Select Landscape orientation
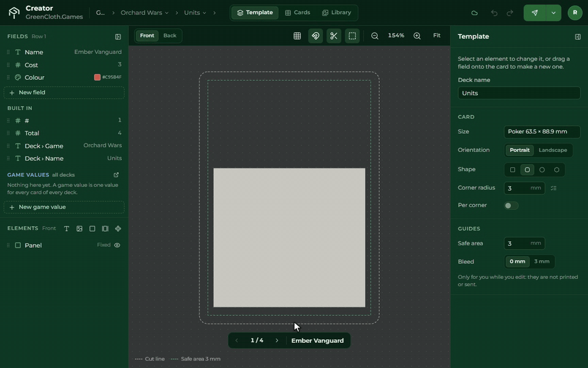588x368 pixels. 552,150
